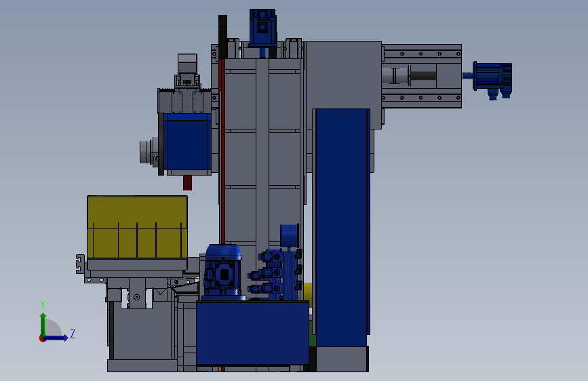Select the tall blue vertical cover panel
The height and width of the screenshot is (381, 588).
(342, 228)
